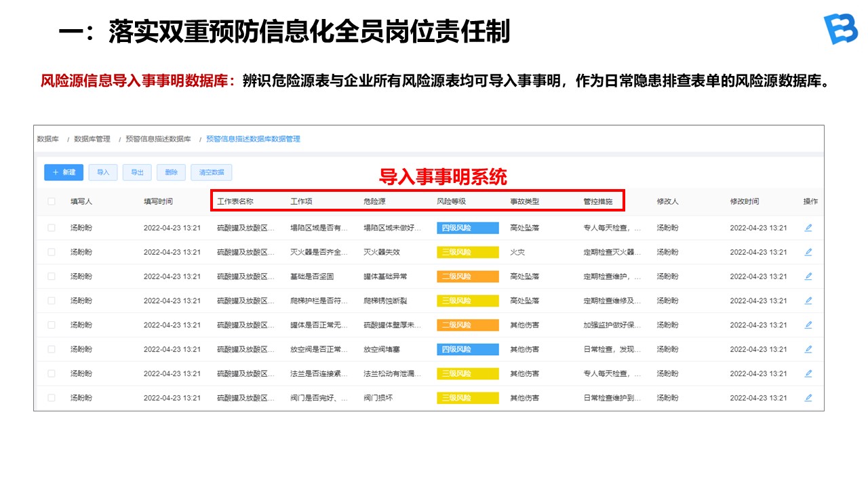
Task: Click edit pencil for 阀门损坏 row
Action: (808, 398)
